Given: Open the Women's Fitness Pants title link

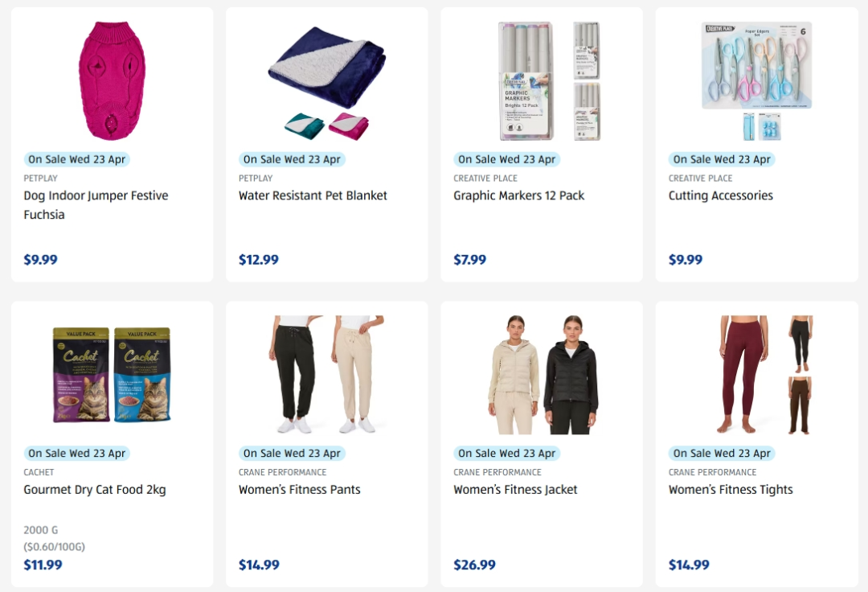Looking at the screenshot, I should [x=300, y=490].
